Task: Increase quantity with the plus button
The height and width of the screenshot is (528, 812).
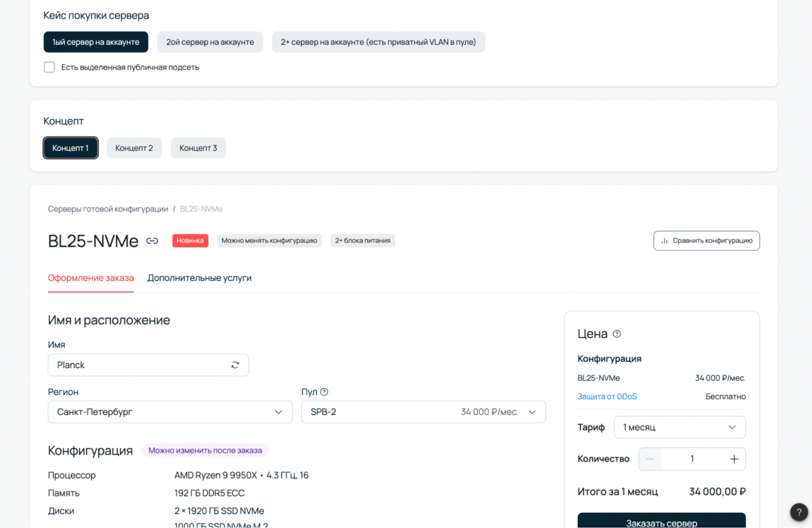Action: (x=734, y=459)
